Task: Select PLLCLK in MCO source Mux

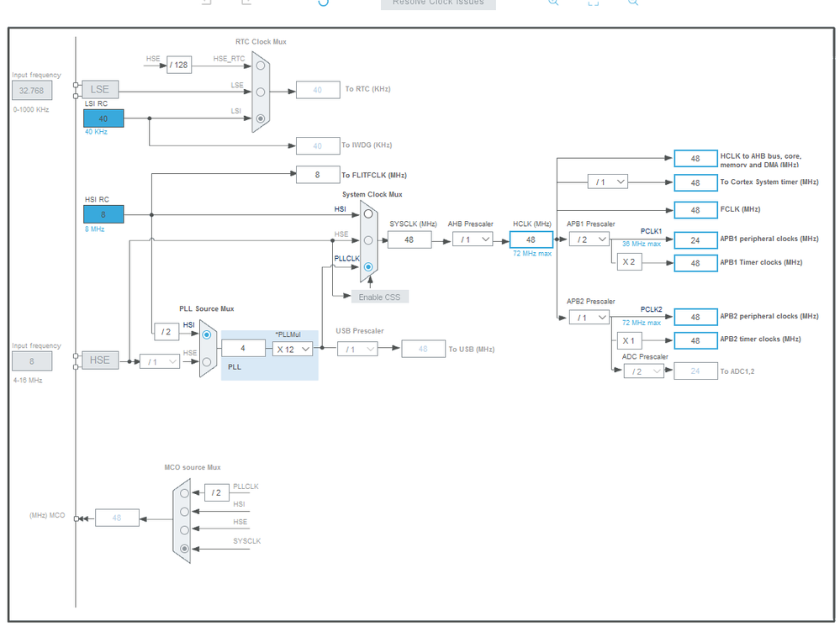Action: 184,493
